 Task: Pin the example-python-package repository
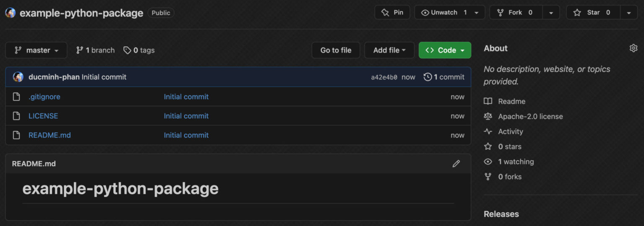[x=392, y=13]
